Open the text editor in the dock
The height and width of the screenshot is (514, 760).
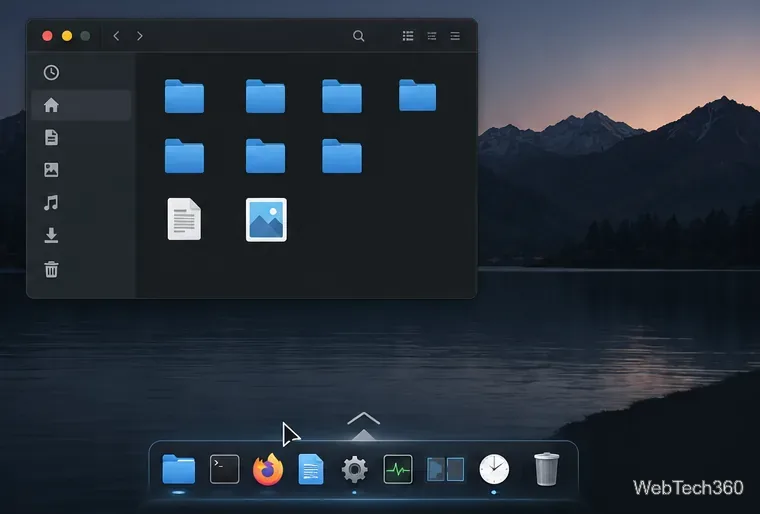[311, 469]
